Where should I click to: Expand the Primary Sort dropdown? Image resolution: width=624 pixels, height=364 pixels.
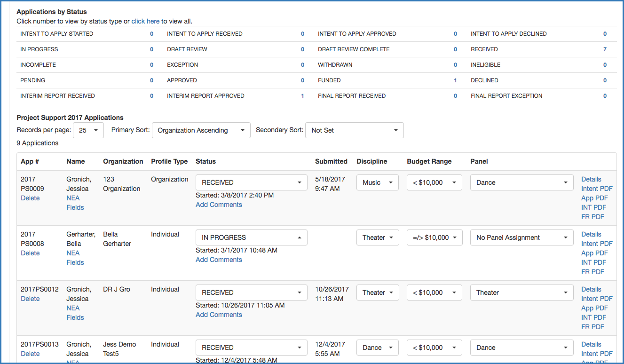pos(201,130)
